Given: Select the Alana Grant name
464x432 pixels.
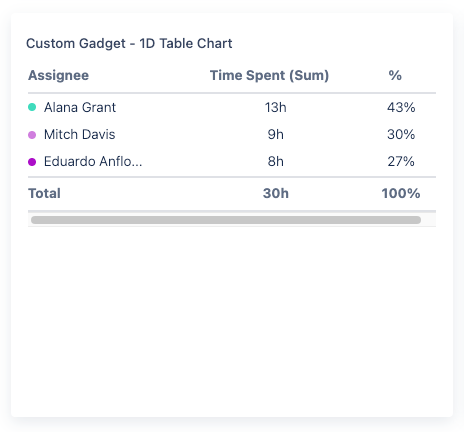Looking at the screenshot, I should (x=80, y=107).
